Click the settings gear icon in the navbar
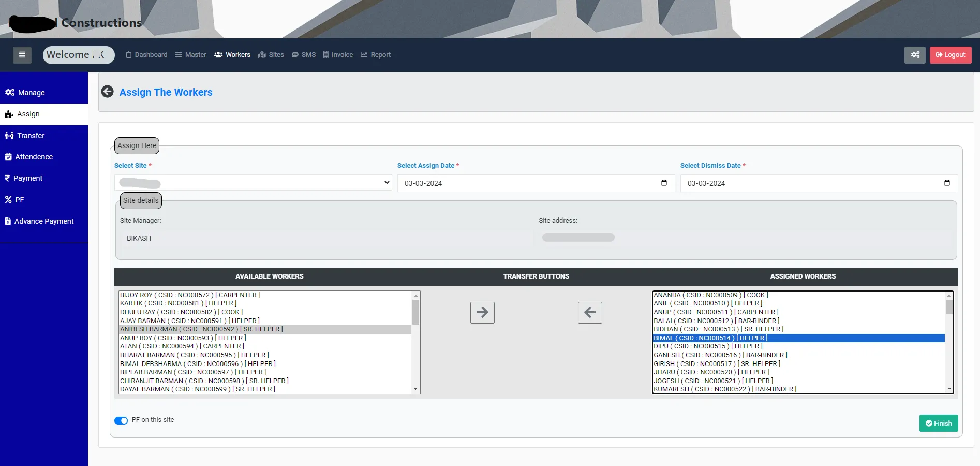This screenshot has height=466, width=980. click(x=915, y=54)
